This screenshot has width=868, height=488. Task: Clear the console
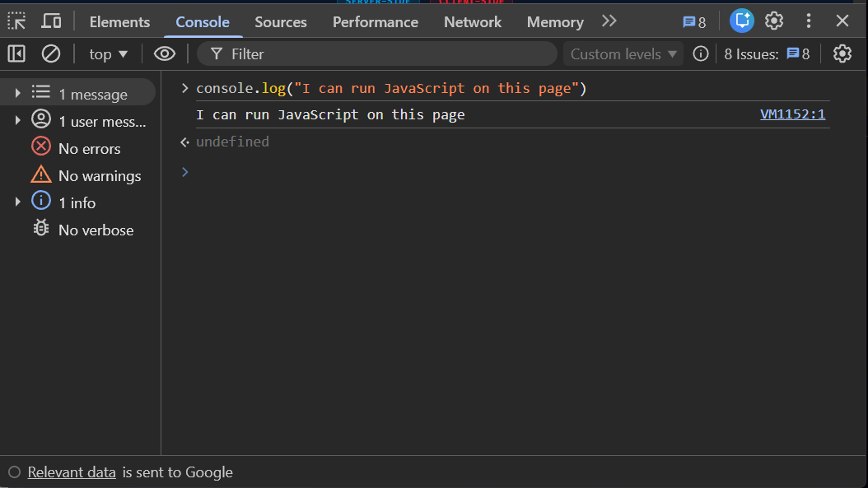(51, 53)
